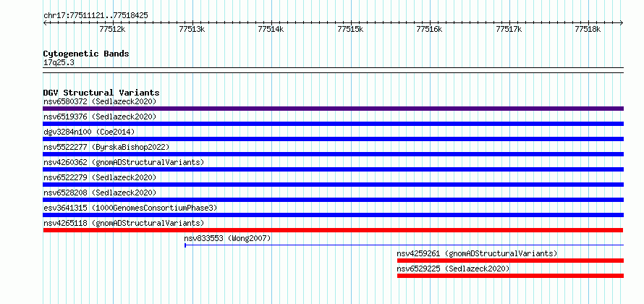Click the 77517k ruler position
This screenshot has width=644, height=304.
(509, 29)
